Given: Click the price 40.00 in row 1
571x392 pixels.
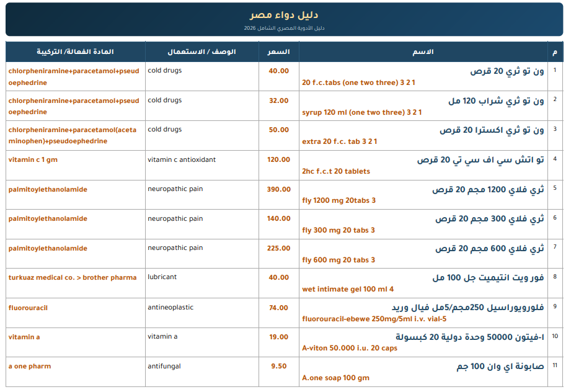Looking at the screenshot, I should 278,71.
